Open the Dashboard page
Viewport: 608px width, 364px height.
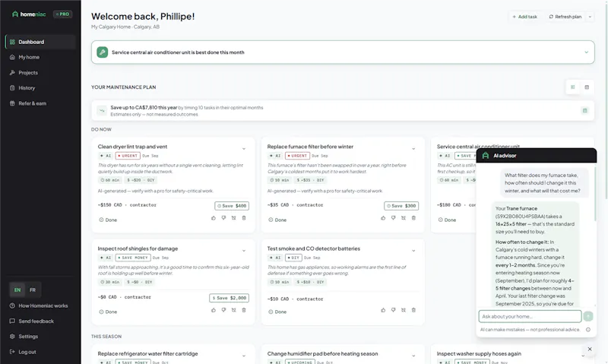tap(40, 42)
